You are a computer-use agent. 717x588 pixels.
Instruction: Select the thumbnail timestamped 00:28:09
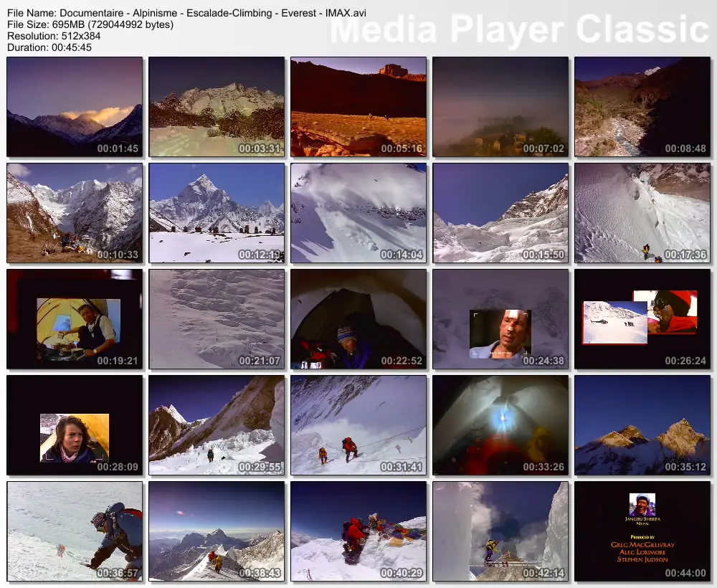click(x=75, y=425)
